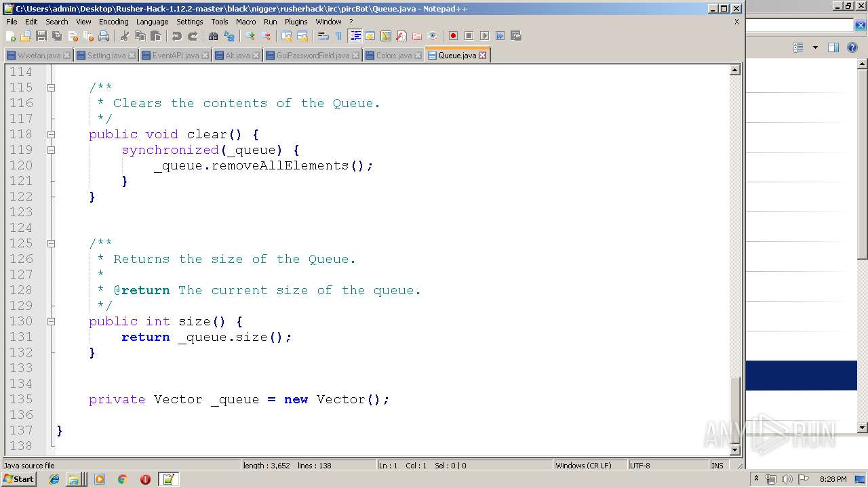This screenshot has height=488, width=868.
Task: Collapse the comment fold at line 115
Action: pos(51,87)
